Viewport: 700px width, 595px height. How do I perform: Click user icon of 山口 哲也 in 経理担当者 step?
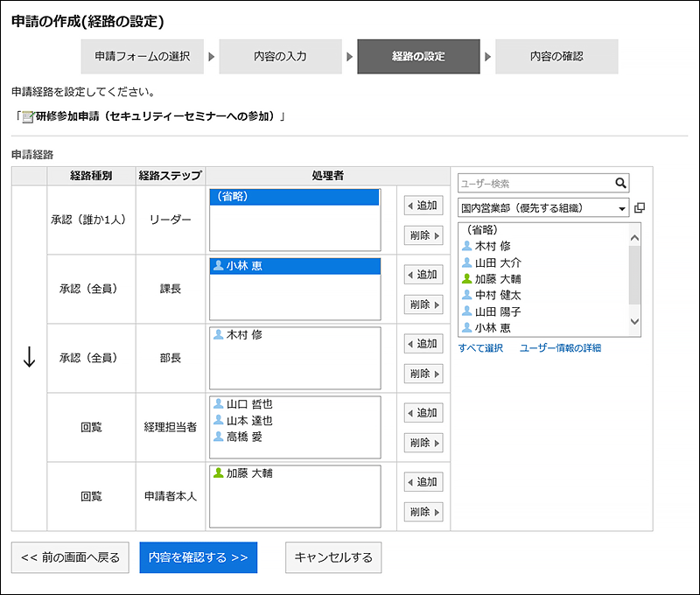point(218,403)
